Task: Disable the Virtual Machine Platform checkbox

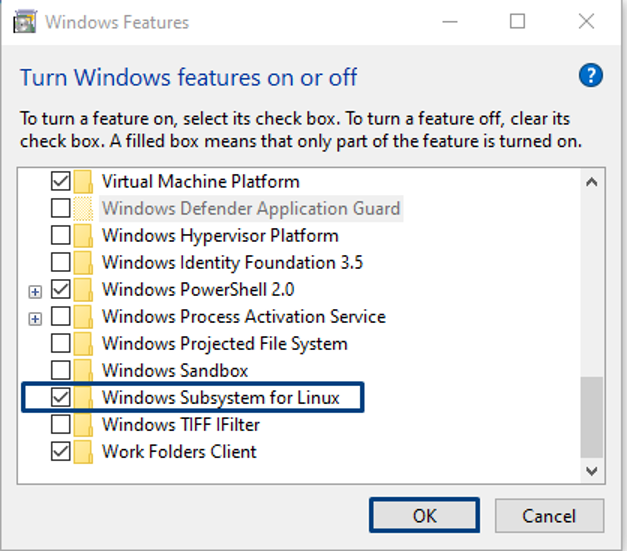Action: click(x=60, y=181)
